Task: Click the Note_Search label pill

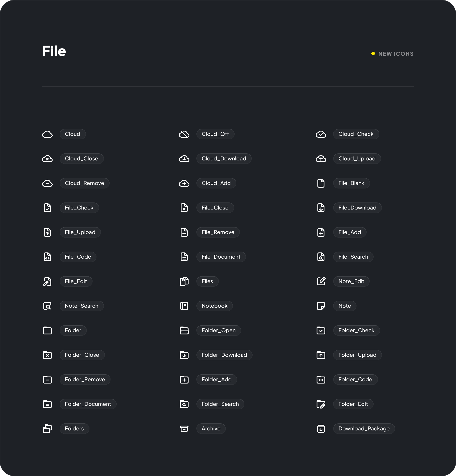Action: pos(81,306)
